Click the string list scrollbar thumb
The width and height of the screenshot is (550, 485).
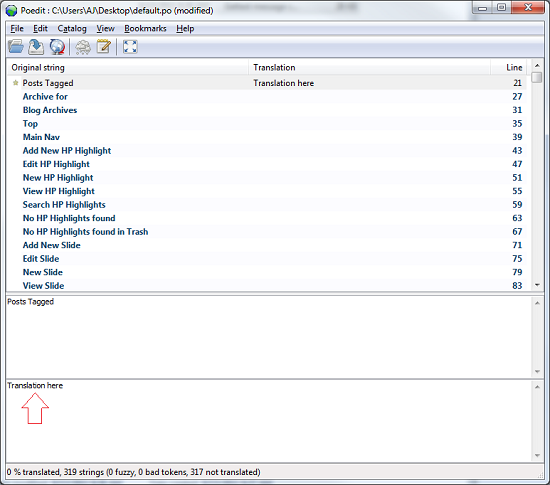(537, 77)
